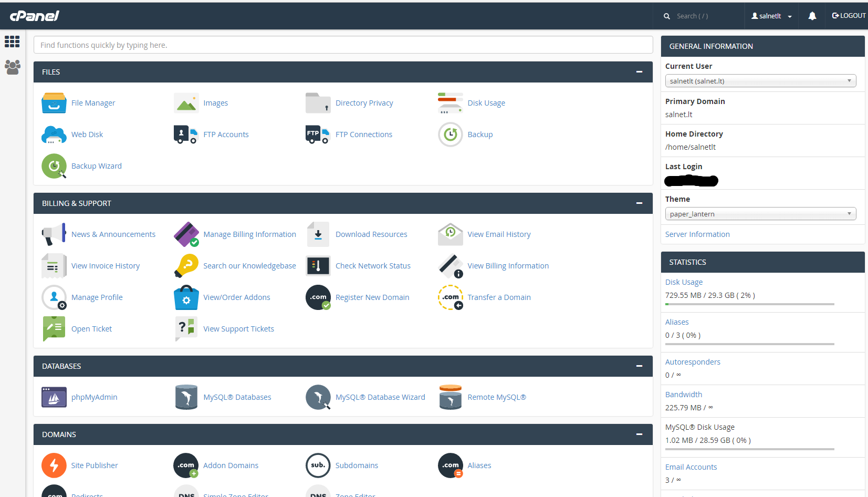Collapse the Databases section
The image size is (868, 497).
tap(639, 366)
